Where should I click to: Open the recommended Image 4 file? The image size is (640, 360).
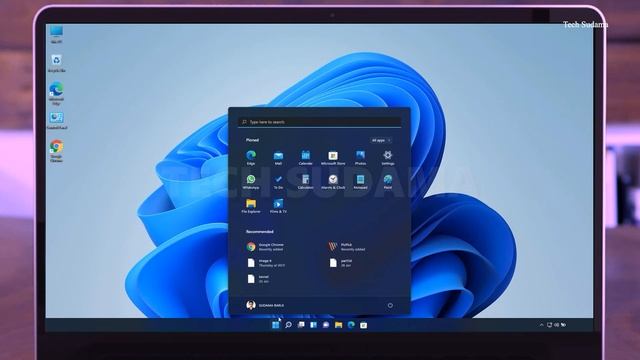pyautogui.click(x=265, y=262)
